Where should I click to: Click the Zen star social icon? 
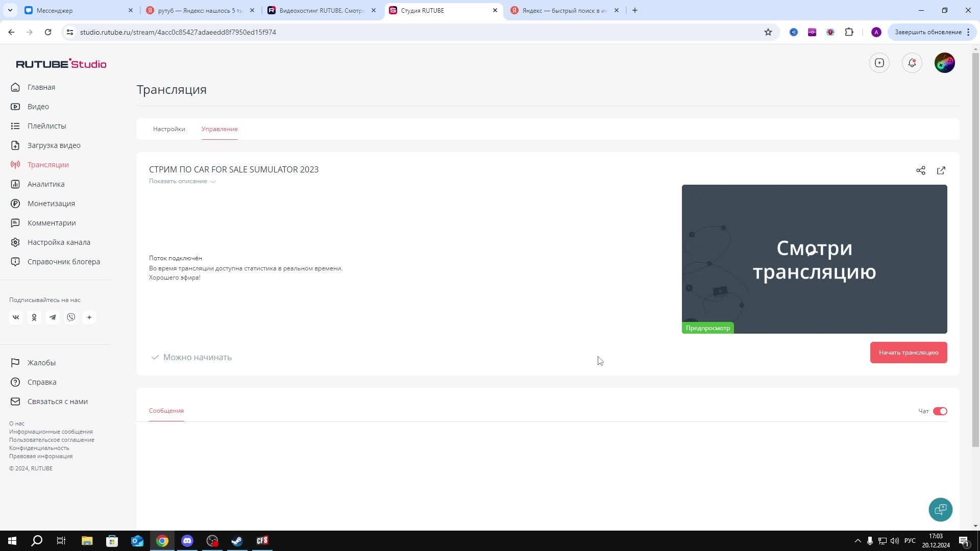89,317
